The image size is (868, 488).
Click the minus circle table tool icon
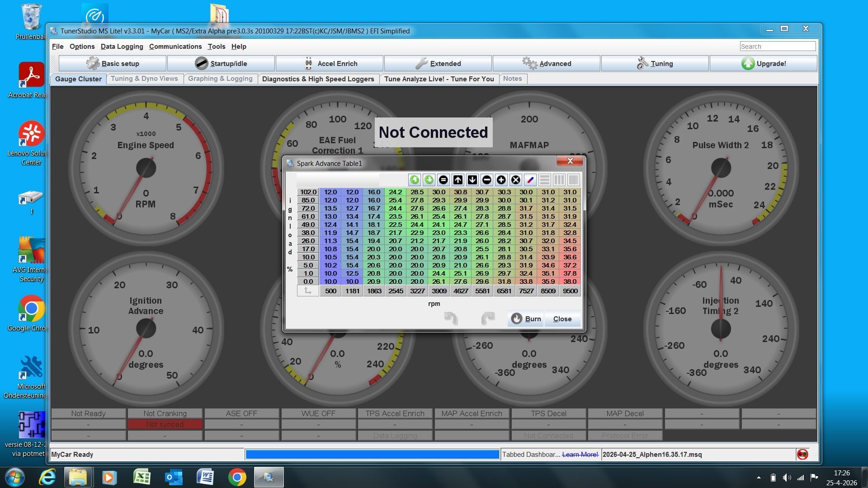(486, 180)
